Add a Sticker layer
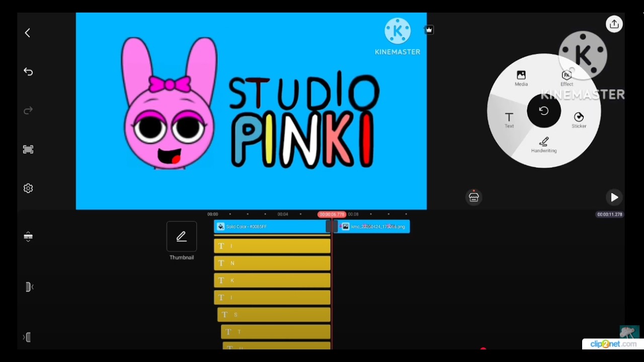This screenshot has width=644, height=362. pyautogui.click(x=579, y=120)
